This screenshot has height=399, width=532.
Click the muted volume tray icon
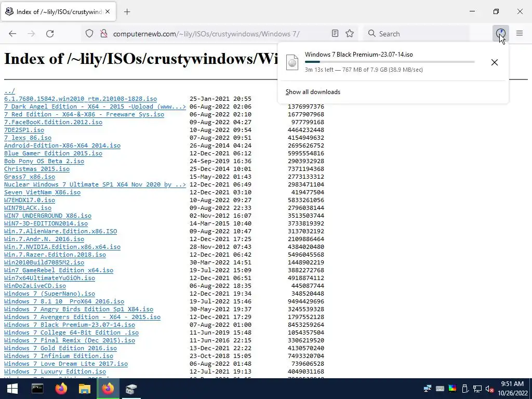pos(489,389)
